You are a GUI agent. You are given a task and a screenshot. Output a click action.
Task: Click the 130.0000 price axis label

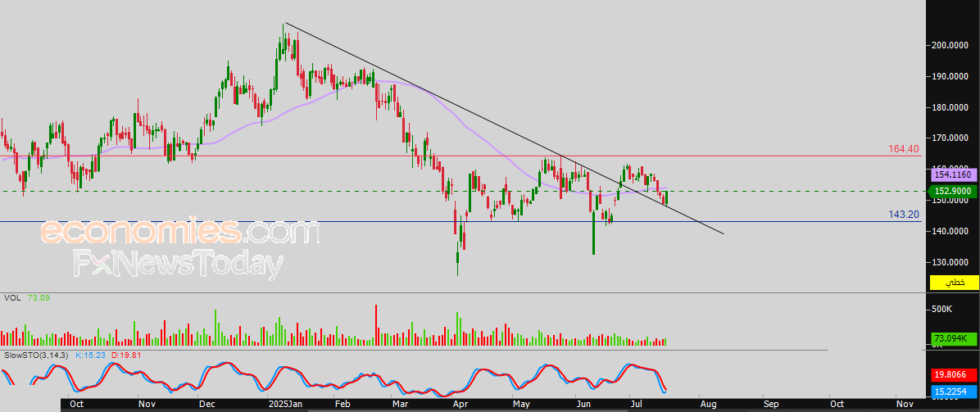tap(951, 262)
